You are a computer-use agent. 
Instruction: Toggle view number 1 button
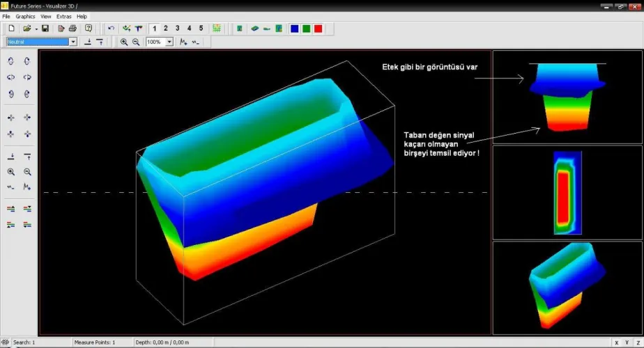click(155, 29)
